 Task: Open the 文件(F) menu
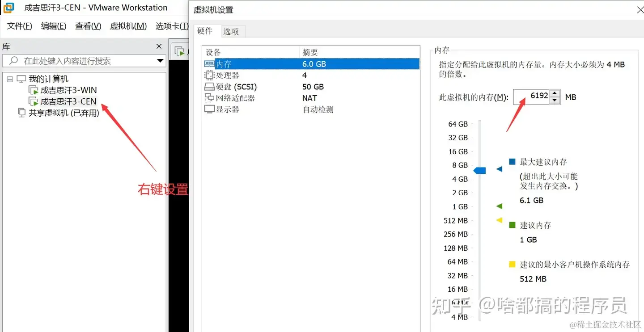tap(20, 26)
